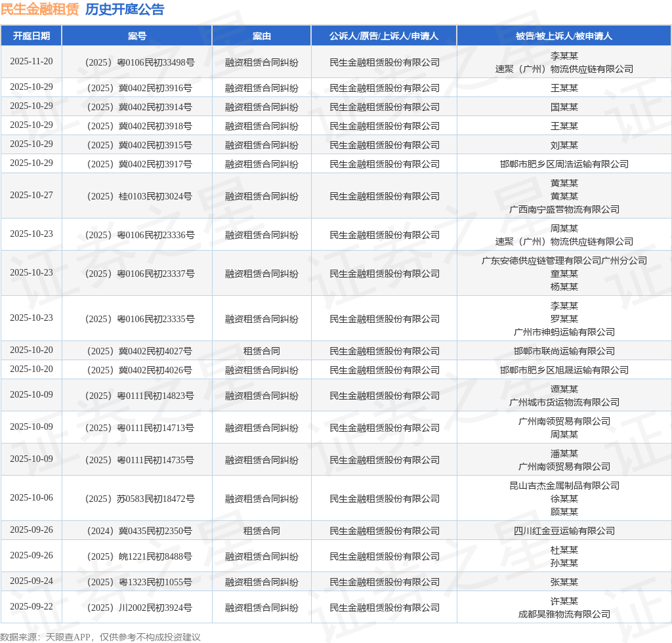Click defendant 谭某某
Viewport: 672px width, 643px height.
tap(564, 389)
